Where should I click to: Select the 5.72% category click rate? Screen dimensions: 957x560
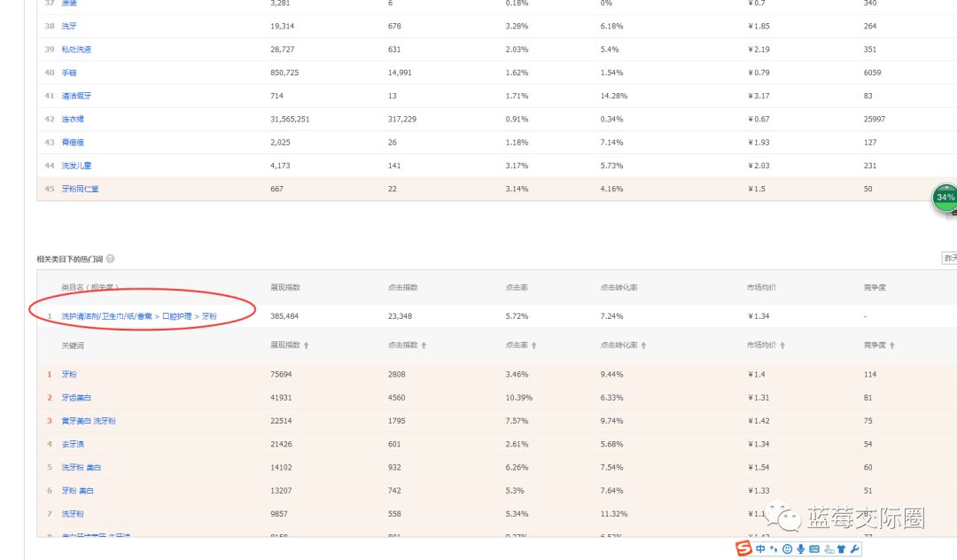tap(517, 316)
